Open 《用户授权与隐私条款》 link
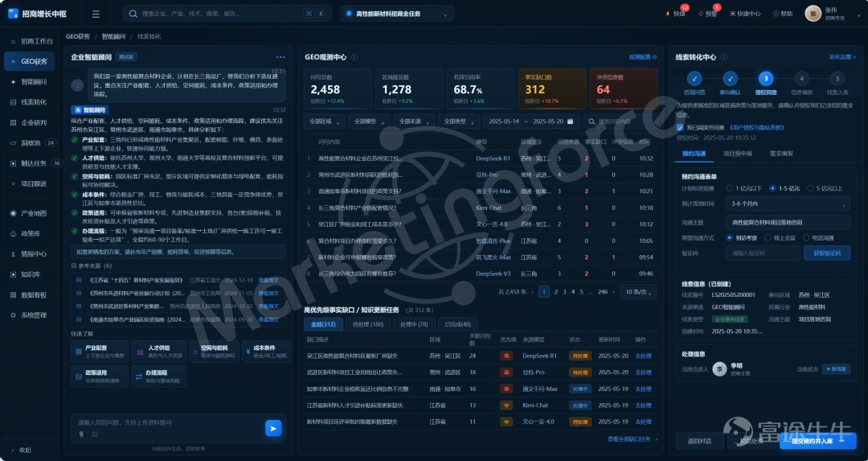Image resolution: width=868 pixels, height=461 pixels. click(757, 127)
